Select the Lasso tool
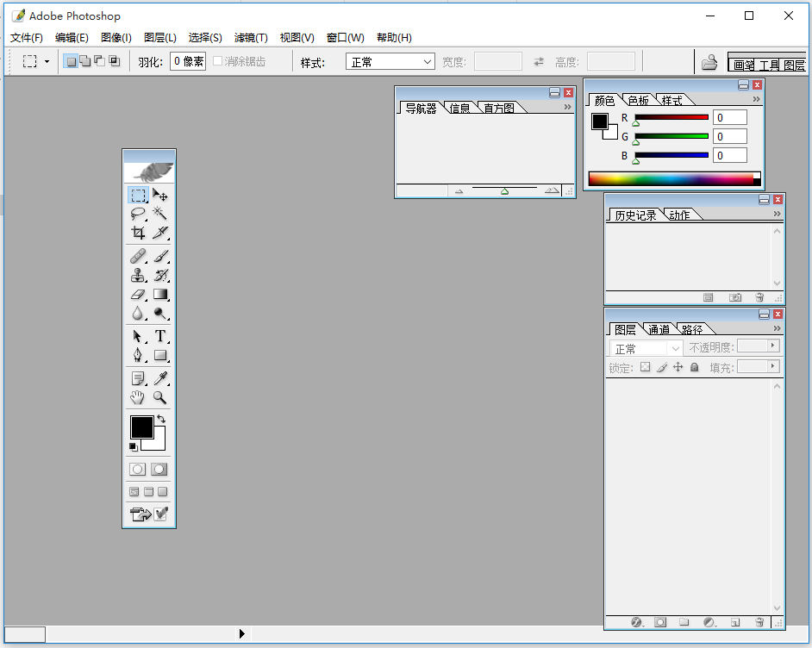The height and width of the screenshot is (648, 812). coord(138,214)
